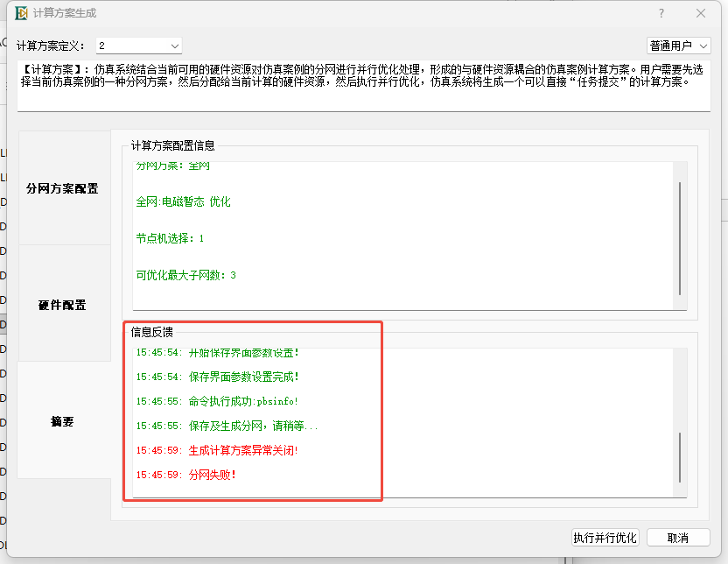The image size is (728, 564).
Task: Click the 生成计算方案异常关闭! error line
Action: point(242,450)
